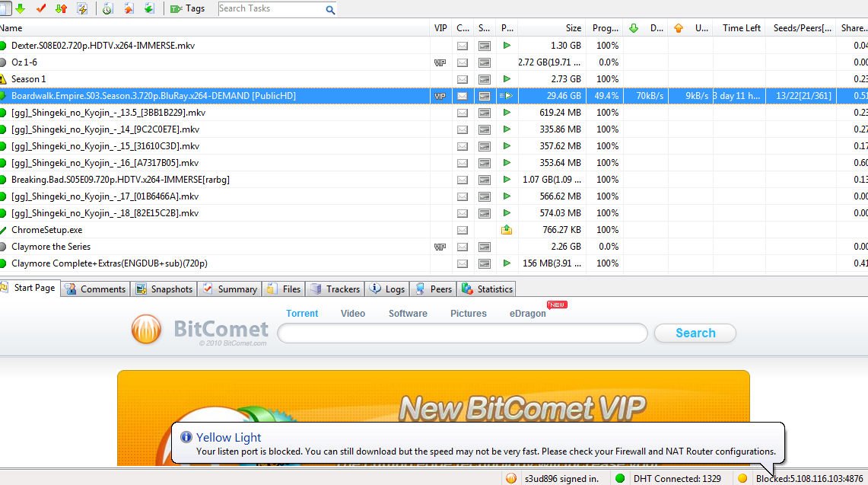The image size is (868, 485).
Task: Click the Search button on the start page
Action: (695, 333)
